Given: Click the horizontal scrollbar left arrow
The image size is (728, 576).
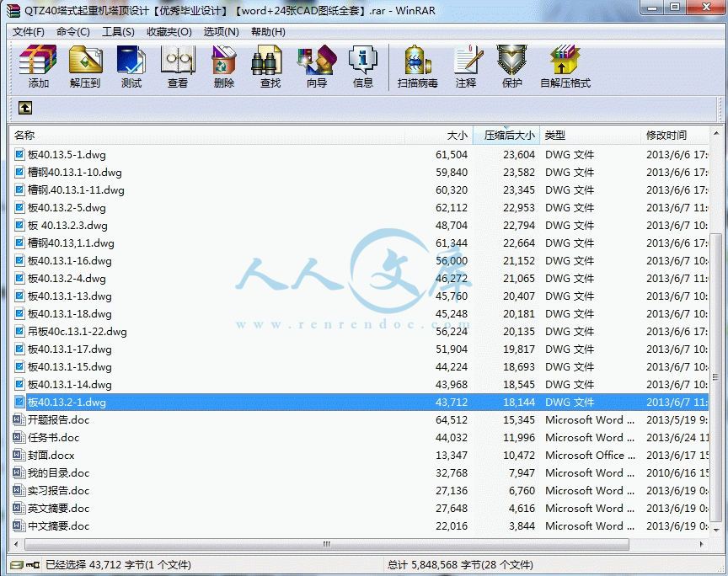Looking at the screenshot, I should (17, 544).
